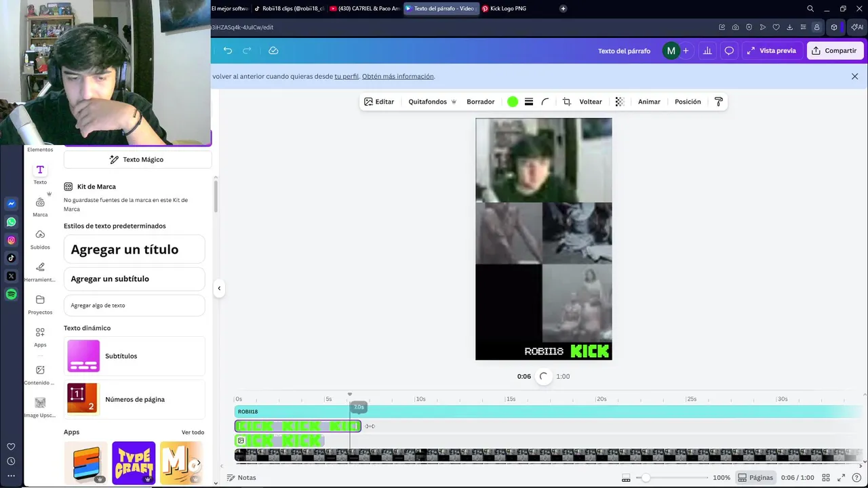Viewport: 868px width, 488px height.
Task: Switch to the Robii18 clips TikTok tab
Action: tap(290, 9)
